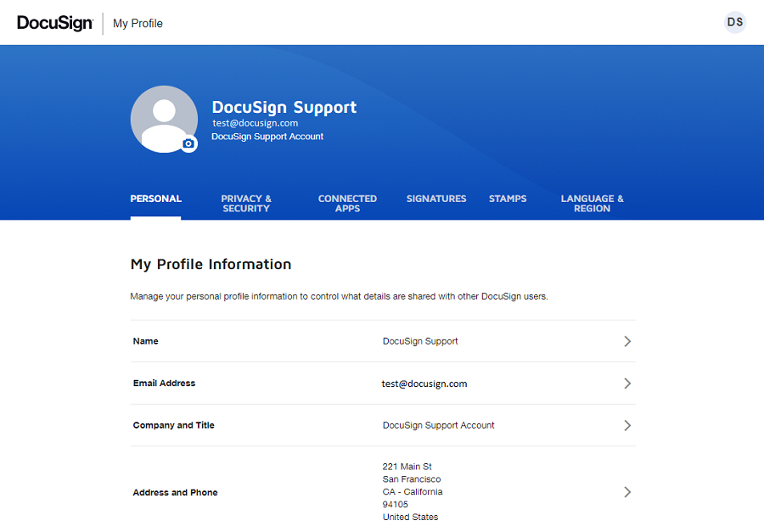Click the My Profile header title
The image size is (764, 532).
(x=138, y=24)
